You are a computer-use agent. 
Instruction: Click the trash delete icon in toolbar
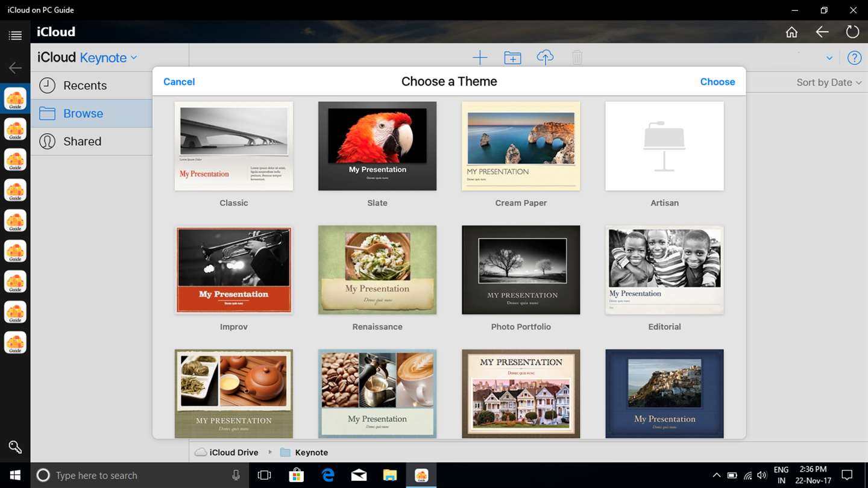tap(577, 58)
